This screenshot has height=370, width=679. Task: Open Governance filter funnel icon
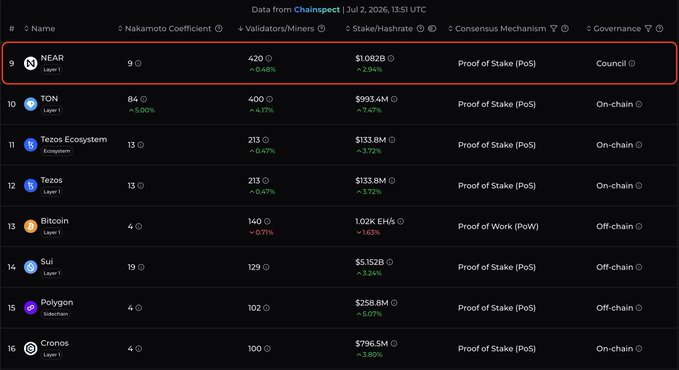pyautogui.click(x=648, y=29)
